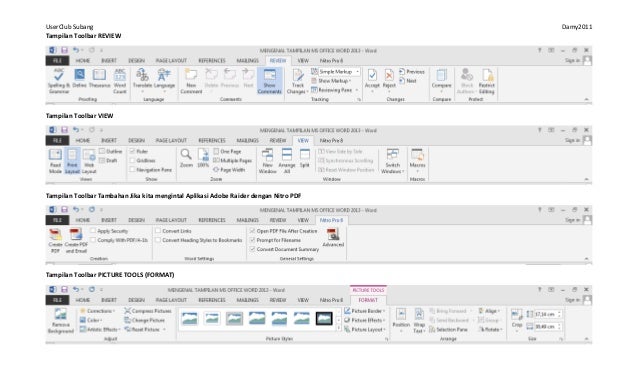Click Compress Pictures in Picture Tools ribbon

(148, 311)
